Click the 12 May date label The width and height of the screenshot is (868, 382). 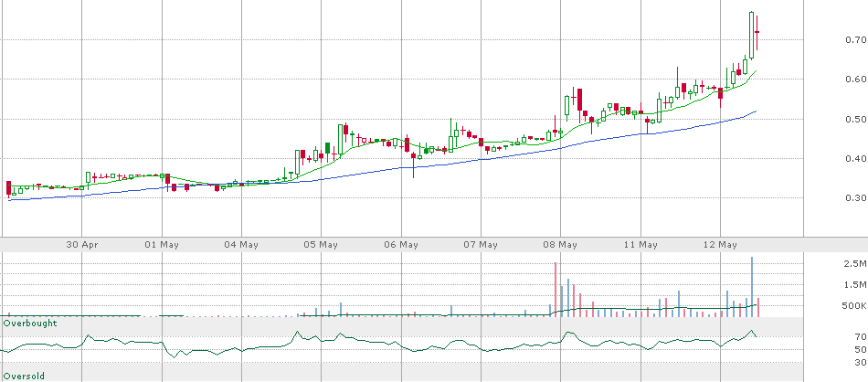click(720, 244)
